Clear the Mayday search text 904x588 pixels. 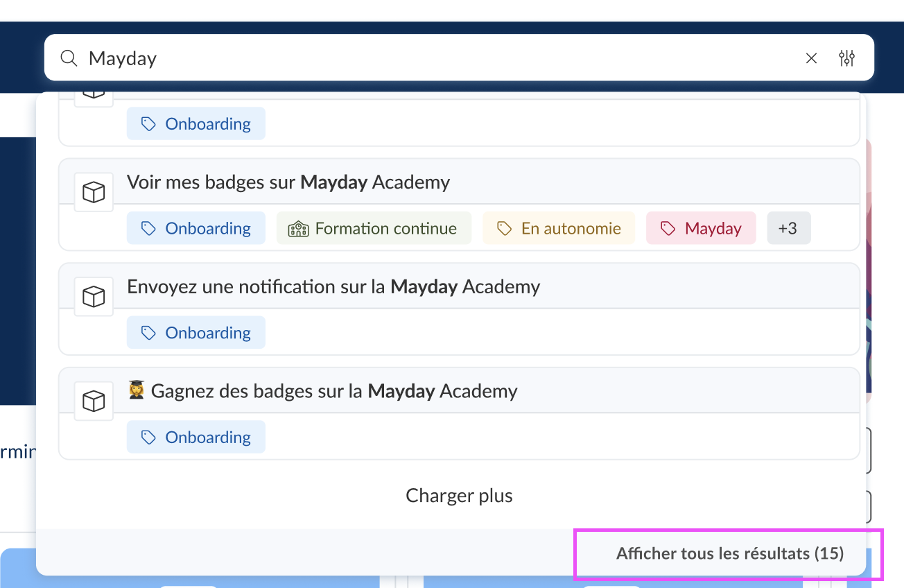click(811, 58)
